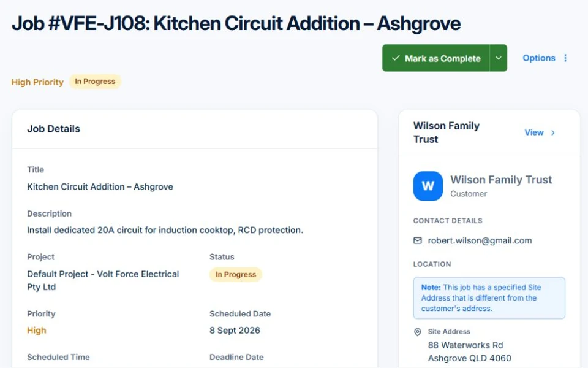The height and width of the screenshot is (368, 588).
Task: Expand the dropdown arrow beside Mark as Complete
Action: [499, 58]
